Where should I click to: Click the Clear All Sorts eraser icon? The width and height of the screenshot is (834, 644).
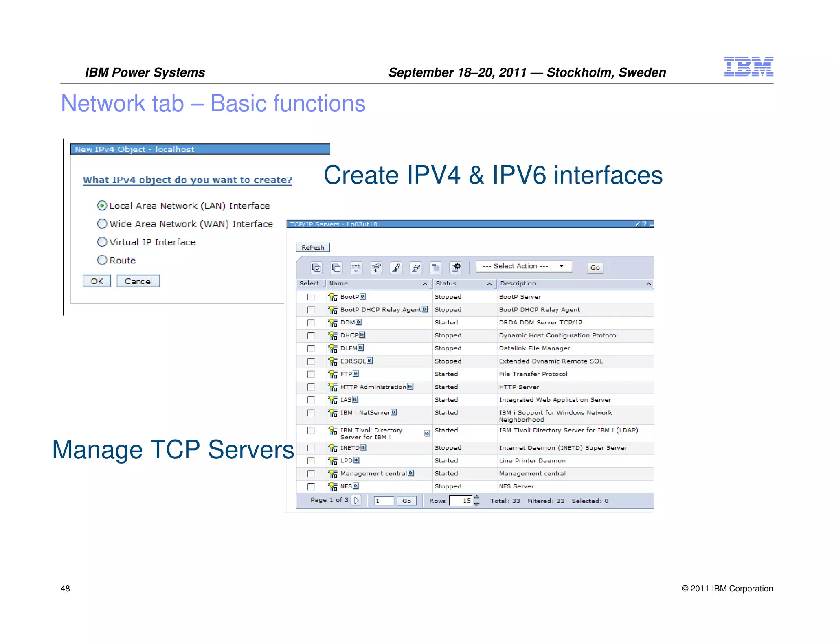click(416, 267)
